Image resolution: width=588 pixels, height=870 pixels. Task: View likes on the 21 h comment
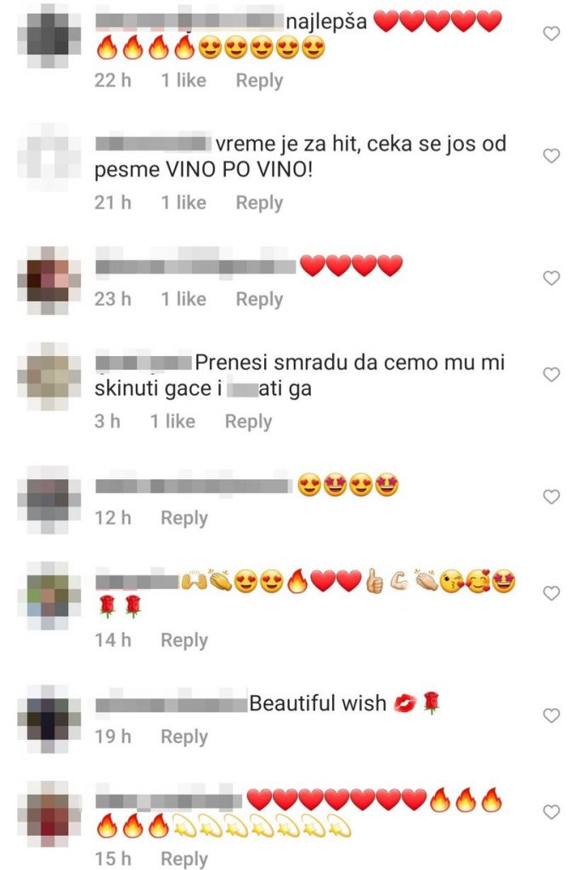[184, 202]
